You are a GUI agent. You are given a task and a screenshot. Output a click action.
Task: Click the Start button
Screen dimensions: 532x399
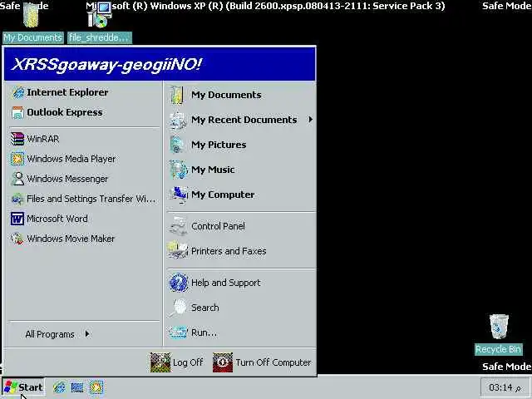(23, 387)
